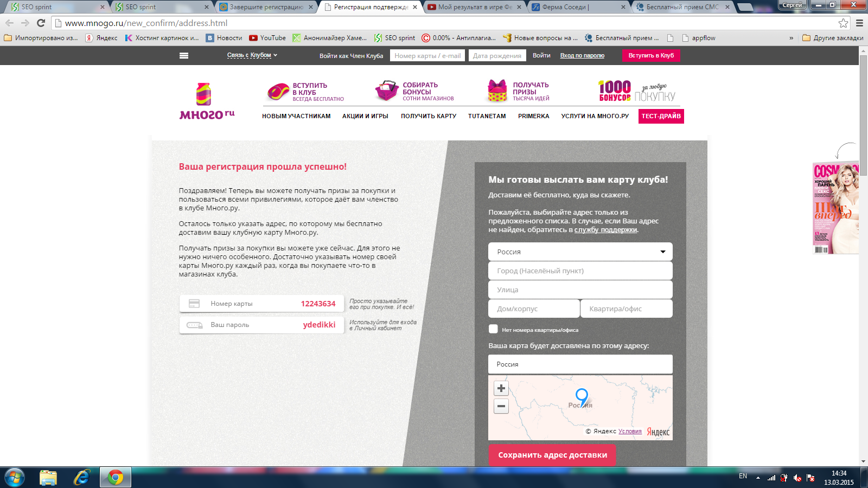This screenshot has width=868, height=488.
Task: Expand 'Связь с Клубом' dropdown
Action: pyautogui.click(x=252, y=55)
